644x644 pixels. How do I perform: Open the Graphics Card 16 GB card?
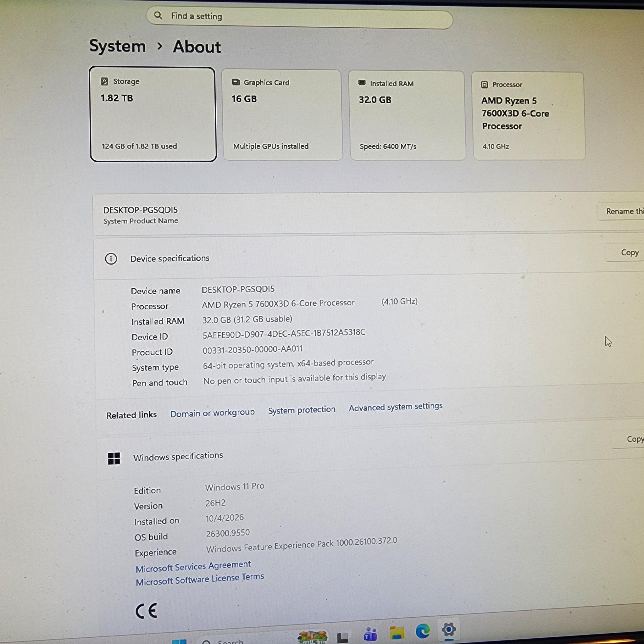click(282, 115)
